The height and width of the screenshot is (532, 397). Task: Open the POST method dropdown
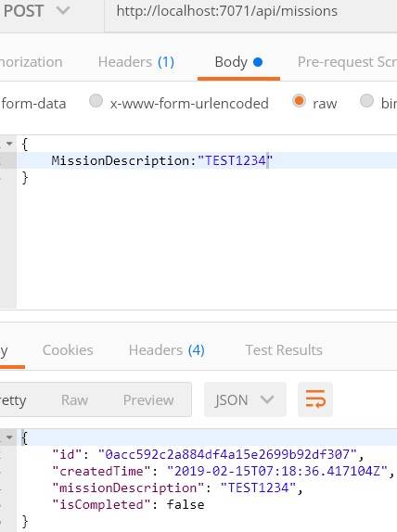pyautogui.click(x=35, y=11)
